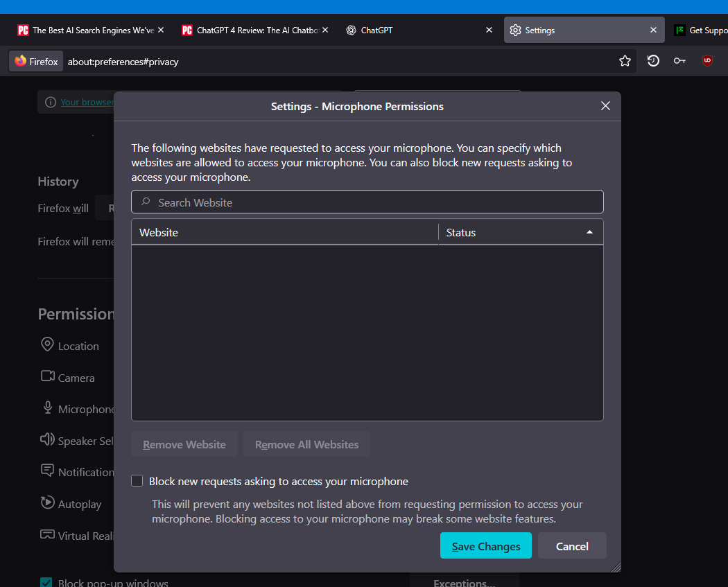The height and width of the screenshot is (587, 728).
Task: Click the address bar showing about:preferences#privacy
Action: point(333,62)
